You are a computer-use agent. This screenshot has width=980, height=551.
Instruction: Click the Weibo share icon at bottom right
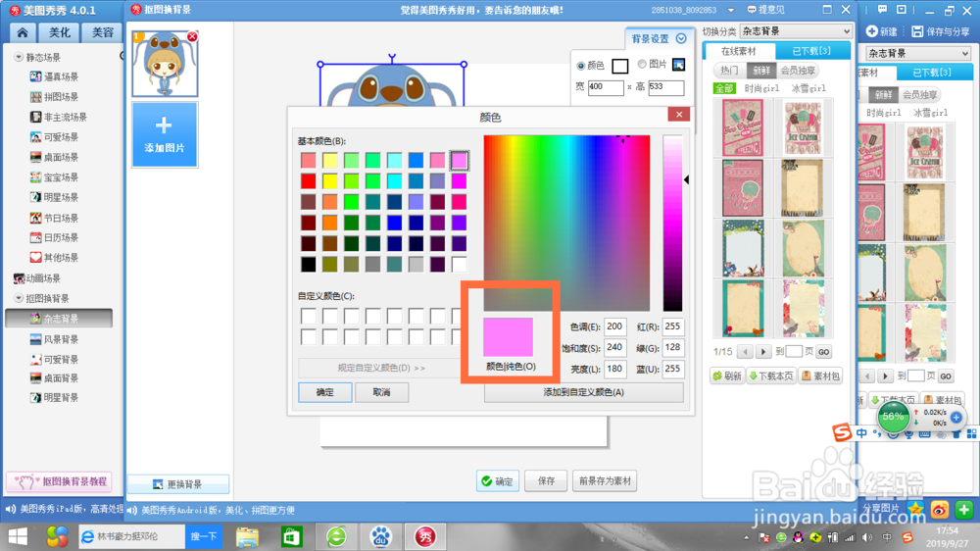[x=940, y=510]
